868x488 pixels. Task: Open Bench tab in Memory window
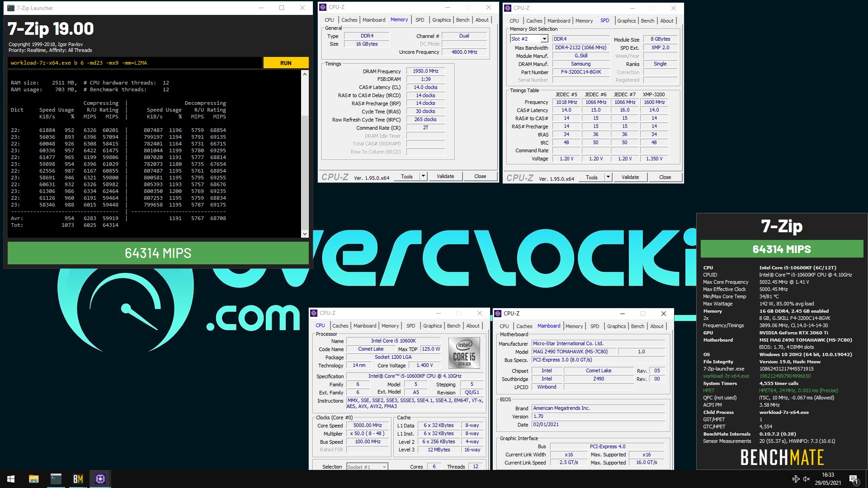462,20
